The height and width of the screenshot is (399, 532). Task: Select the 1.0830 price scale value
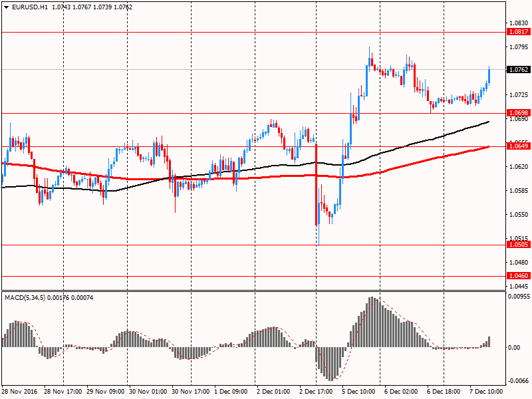(x=519, y=23)
